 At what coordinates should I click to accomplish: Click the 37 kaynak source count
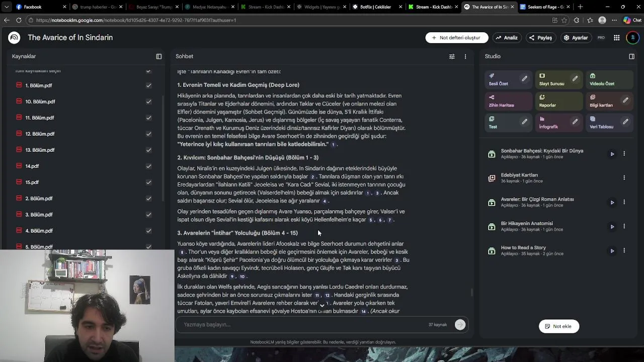438,325
